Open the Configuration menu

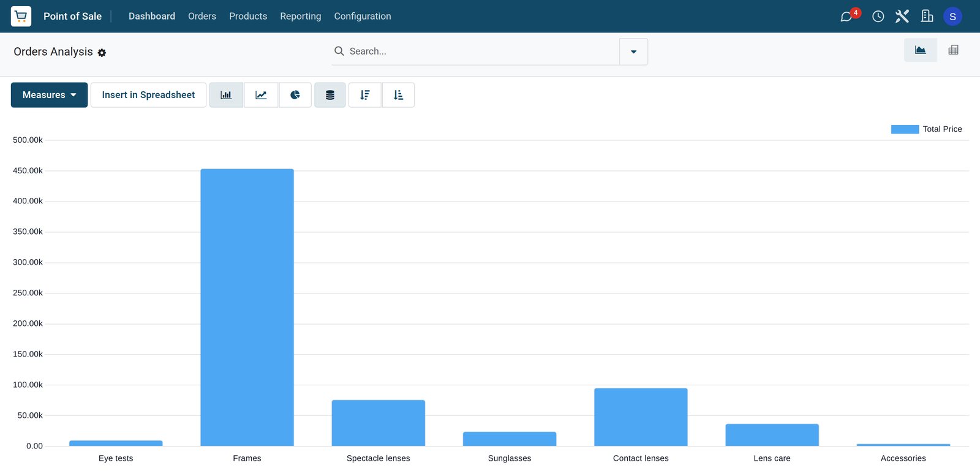click(x=363, y=16)
